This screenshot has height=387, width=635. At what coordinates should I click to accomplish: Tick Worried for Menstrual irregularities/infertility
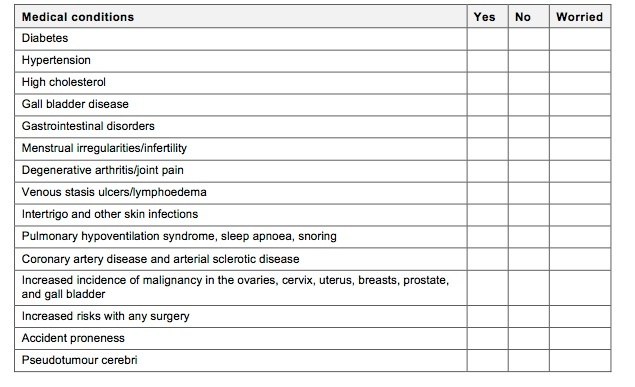(580, 149)
